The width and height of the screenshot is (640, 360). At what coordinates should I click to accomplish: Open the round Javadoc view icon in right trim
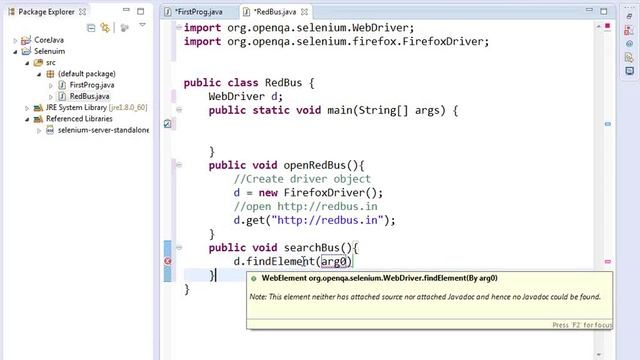[x=629, y=44]
